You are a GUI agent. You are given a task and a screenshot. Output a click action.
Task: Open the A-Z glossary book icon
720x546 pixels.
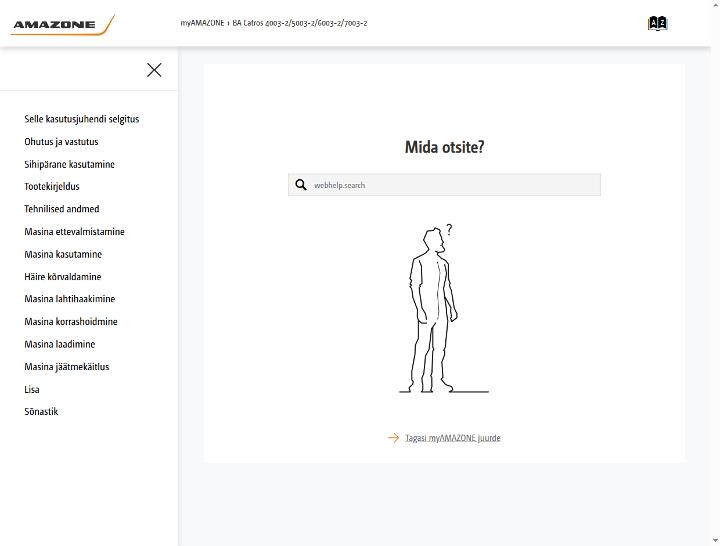pos(658,23)
